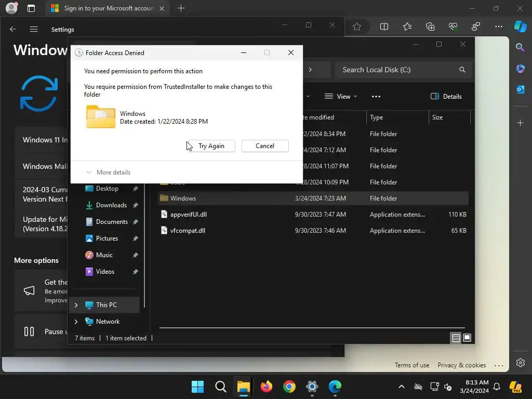
Task: Open the See more ellipsis in Explorer toolbar
Action: [x=376, y=96]
